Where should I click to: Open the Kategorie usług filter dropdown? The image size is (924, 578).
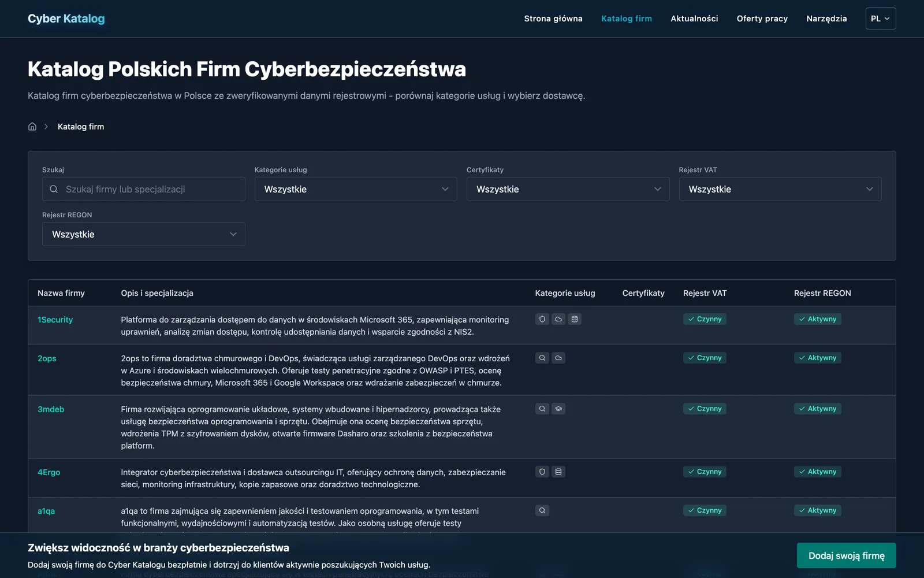point(356,189)
